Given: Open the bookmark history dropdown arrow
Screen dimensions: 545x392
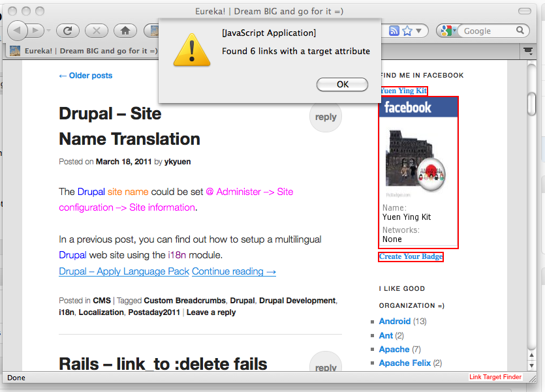Looking at the screenshot, I should tap(419, 31).
